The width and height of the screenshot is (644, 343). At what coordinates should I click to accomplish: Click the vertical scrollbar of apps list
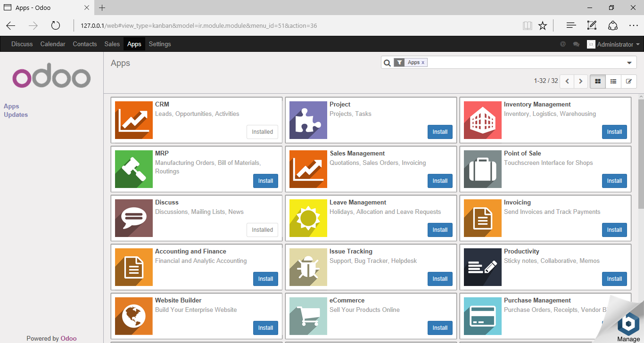coord(641,155)
